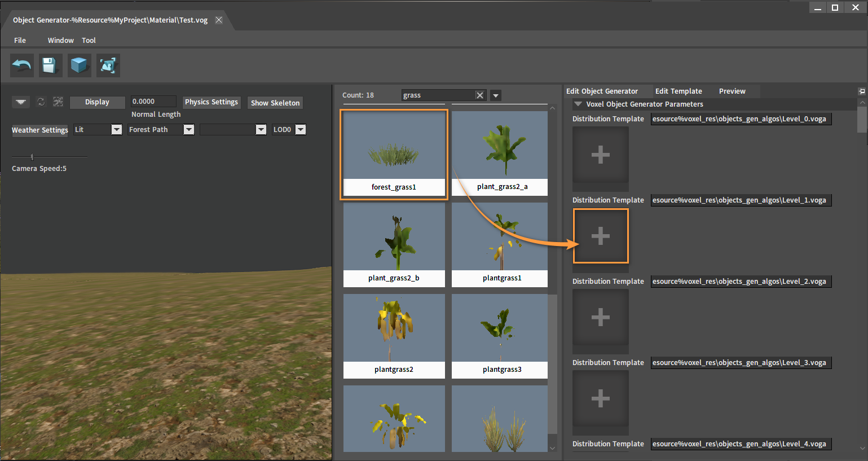Screen dimensions: 868x461
Task: Click the Camera Speed slider
Action: coord(32,157)
